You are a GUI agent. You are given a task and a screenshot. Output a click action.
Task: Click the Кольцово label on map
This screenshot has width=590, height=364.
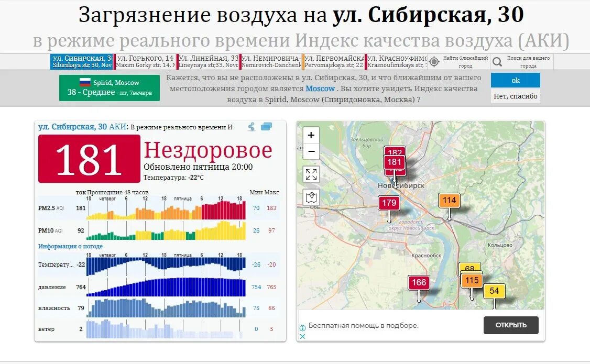(x=500, y=245)
